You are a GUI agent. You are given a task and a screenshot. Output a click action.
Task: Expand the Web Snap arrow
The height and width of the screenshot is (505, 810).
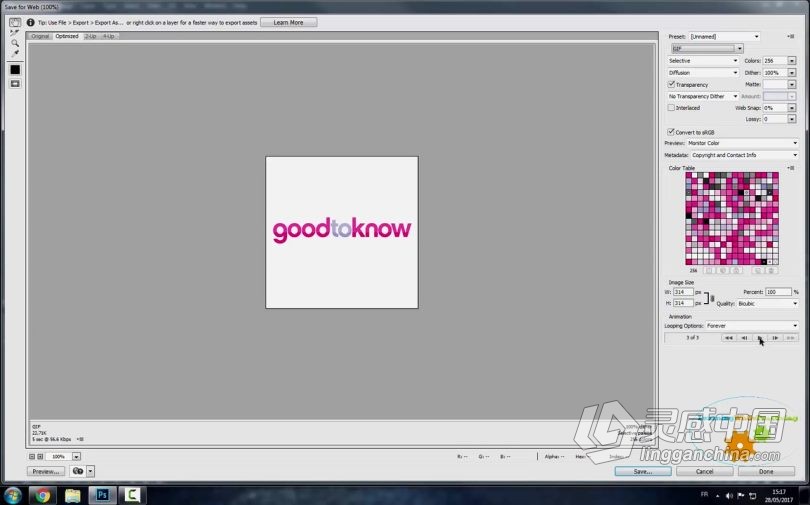[x=791, y=108]
